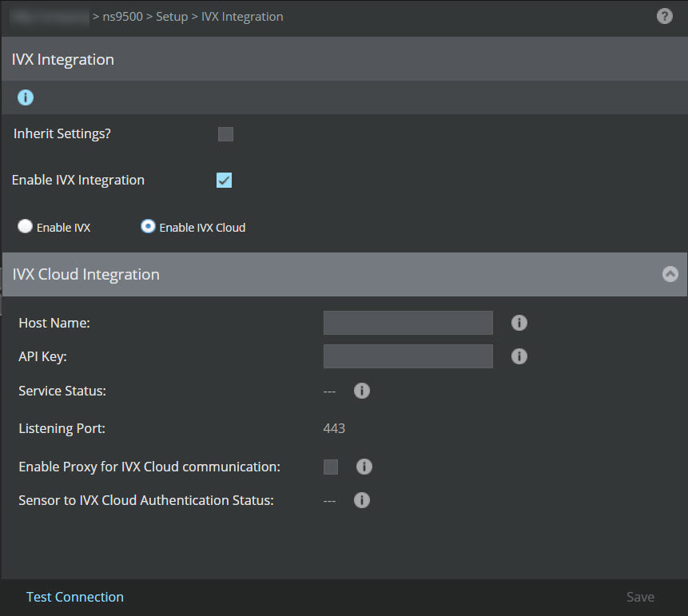Enable Proxy for IVX Cloud communication checkbox
688x616 pixels.
click(330, 467)
